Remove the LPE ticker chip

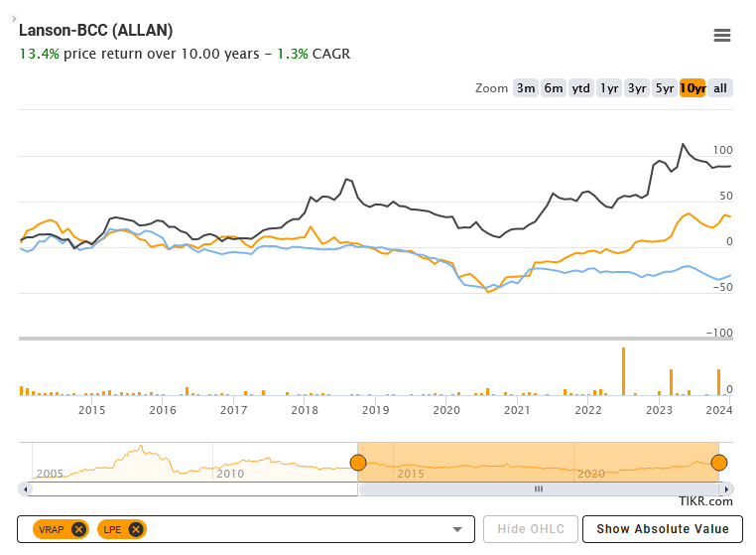135,529
